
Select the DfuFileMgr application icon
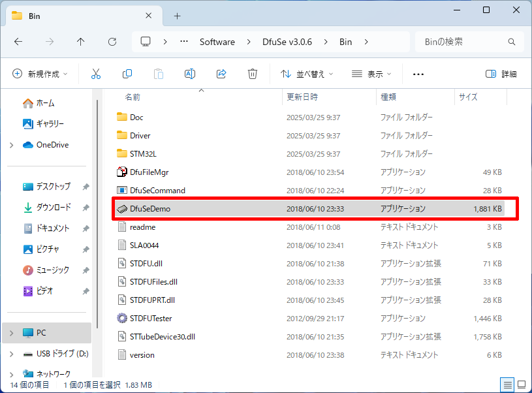coord(122,172)
